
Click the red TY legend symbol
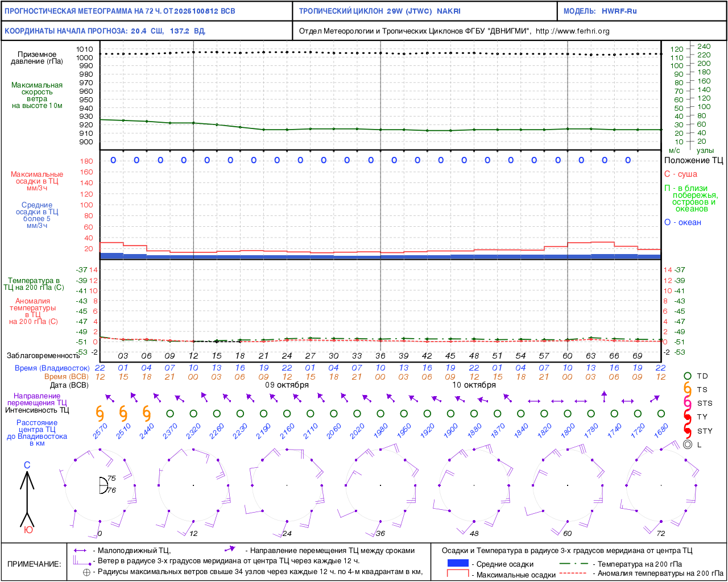pos(687,417)
